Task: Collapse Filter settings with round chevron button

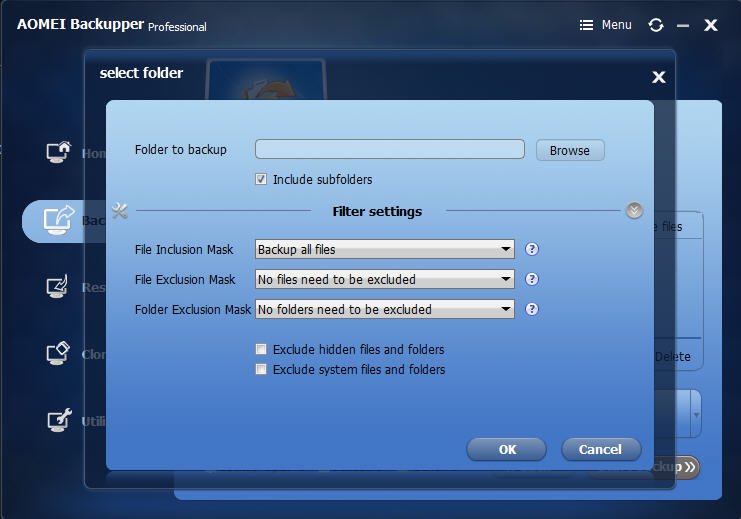Action: pyautogui.click(x=634, y=210)
